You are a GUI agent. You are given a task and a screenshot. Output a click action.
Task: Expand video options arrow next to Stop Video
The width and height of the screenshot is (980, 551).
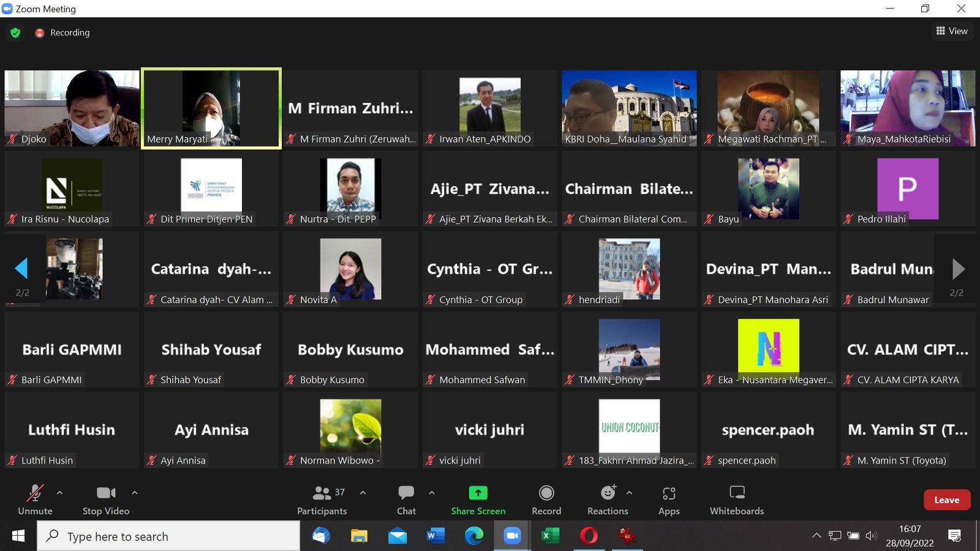click(x=135, y=492)
